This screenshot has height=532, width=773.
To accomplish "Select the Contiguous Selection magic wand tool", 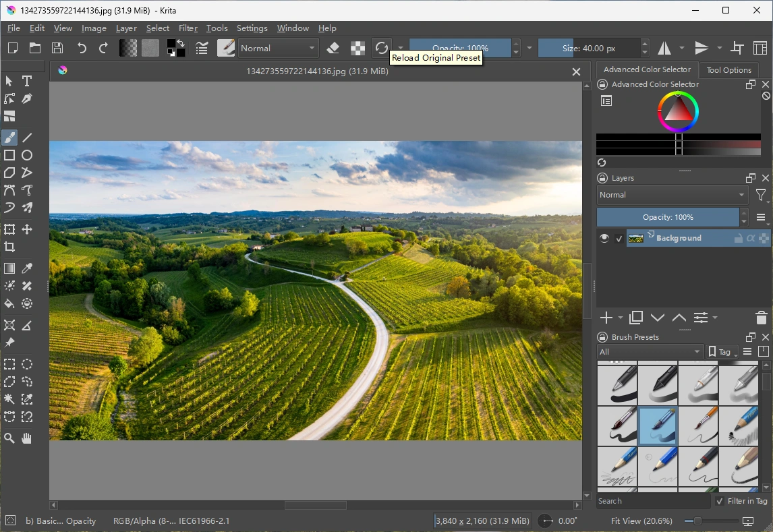I will (x=9, y=399).
